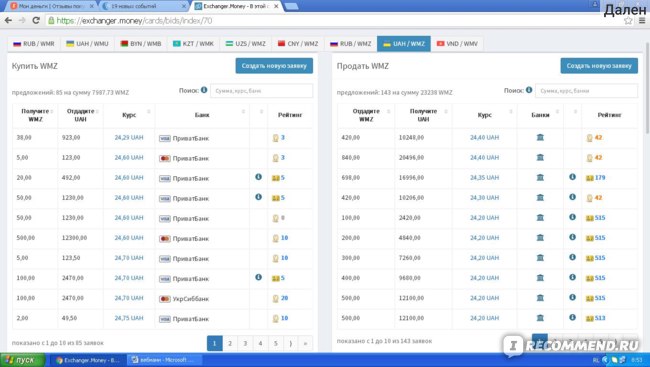Open the KZT / WMK currency tab
Screen dimensions: 650x367
coord(194,44)
